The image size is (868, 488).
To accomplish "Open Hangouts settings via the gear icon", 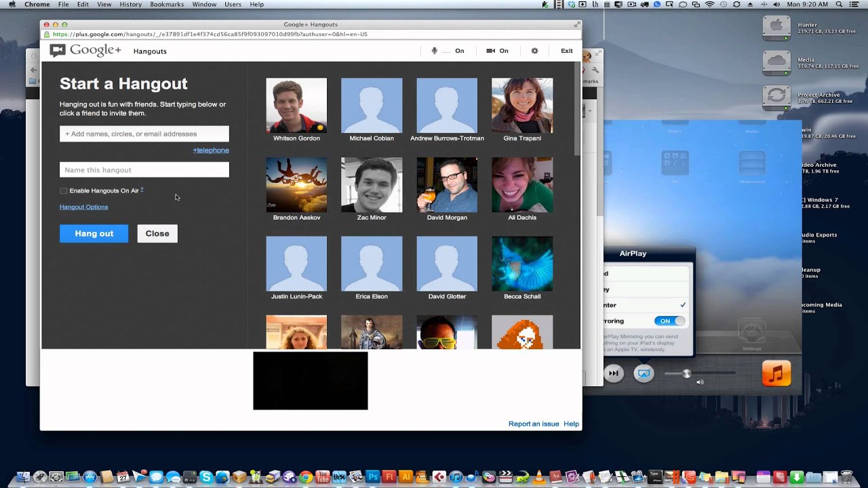I will click(534, 51).
